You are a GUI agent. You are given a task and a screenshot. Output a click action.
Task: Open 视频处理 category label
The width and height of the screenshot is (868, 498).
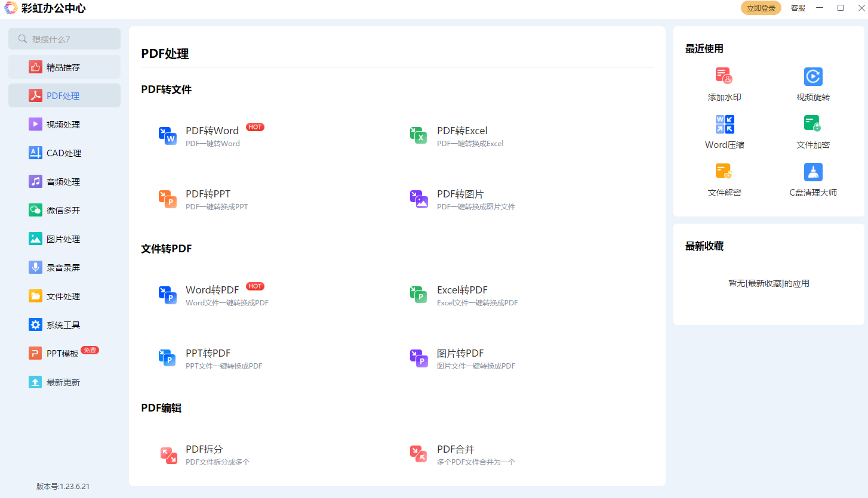pyautogui.click(x=63, y=125)
